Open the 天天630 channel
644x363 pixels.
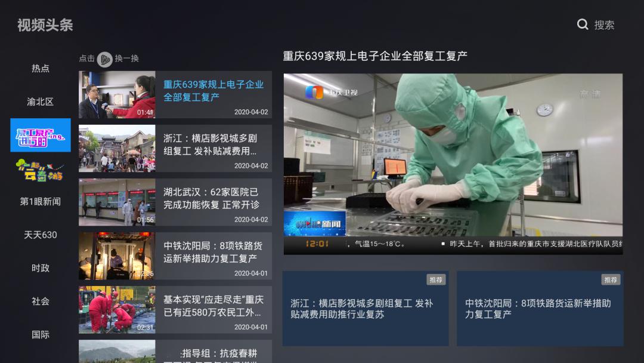click(x=40, y=235)
